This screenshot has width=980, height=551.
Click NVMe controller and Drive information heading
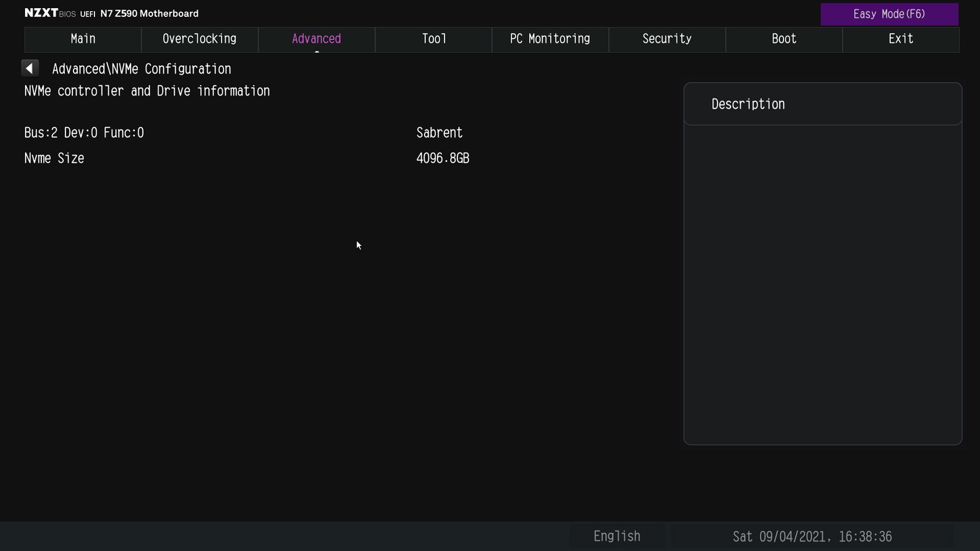pyautogui.click(x=147, y=91)
